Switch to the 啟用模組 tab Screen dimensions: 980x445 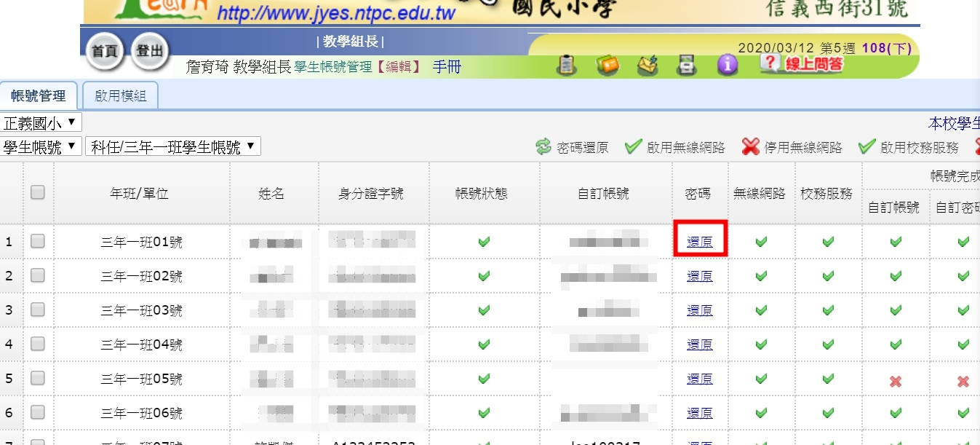point(120,95)
